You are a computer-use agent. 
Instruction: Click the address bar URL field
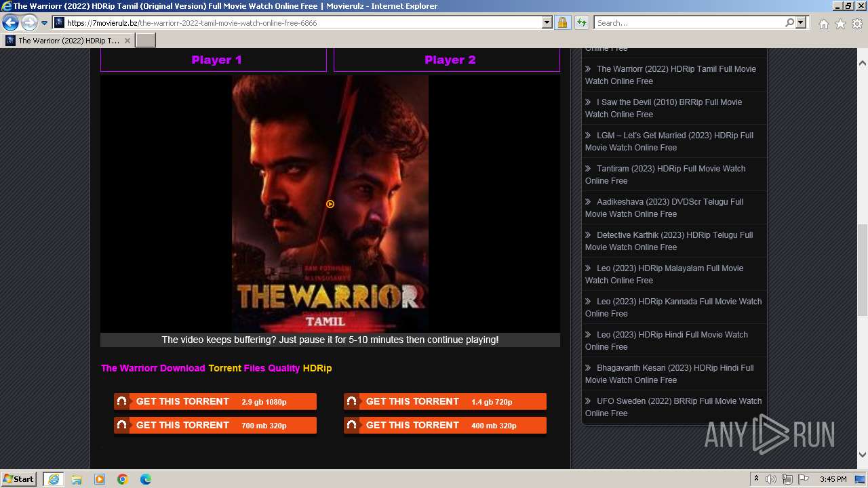pos(303,22)
